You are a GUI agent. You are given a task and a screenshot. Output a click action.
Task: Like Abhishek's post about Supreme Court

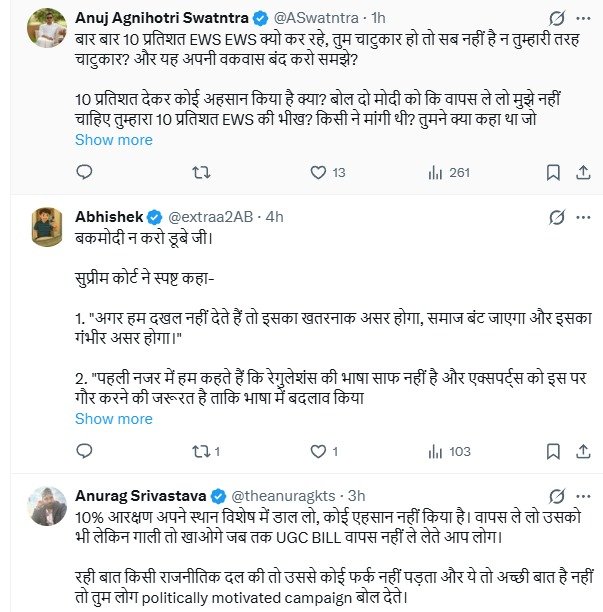click(x=318, y=451)
